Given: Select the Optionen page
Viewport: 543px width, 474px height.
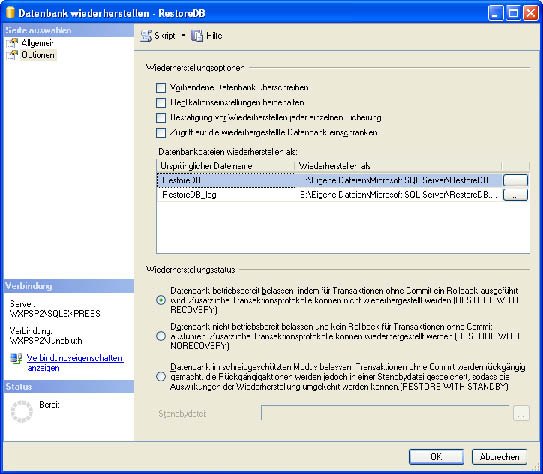Looking at the screenshot, I should [38, 55].
